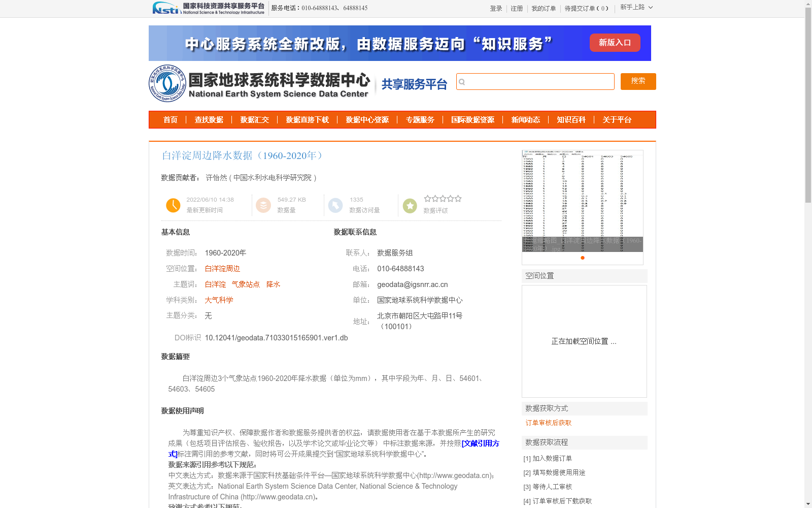The height and width of the screenshot is (508, 812).
Task: Click step [4] 订单审核后下载获取
Action: pos(558,501)
